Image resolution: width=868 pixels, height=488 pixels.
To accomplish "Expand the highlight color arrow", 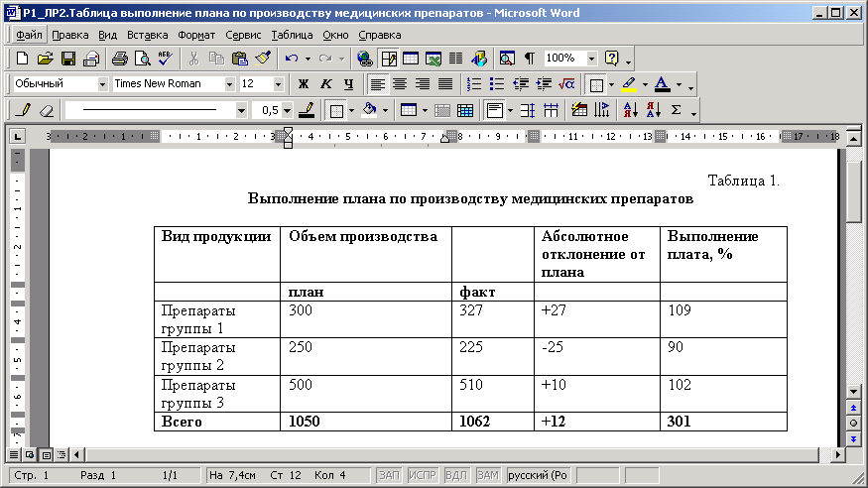I will [645, 84].
